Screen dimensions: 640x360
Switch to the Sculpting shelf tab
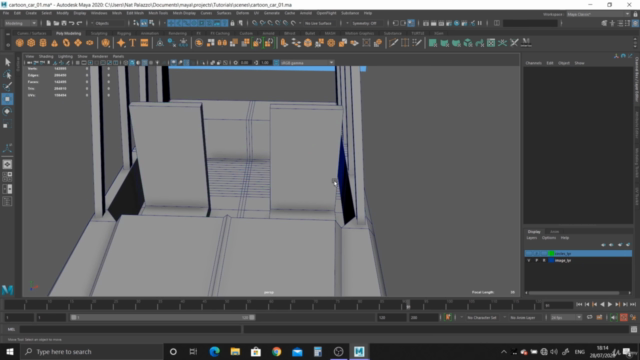[x=99, y=33]
